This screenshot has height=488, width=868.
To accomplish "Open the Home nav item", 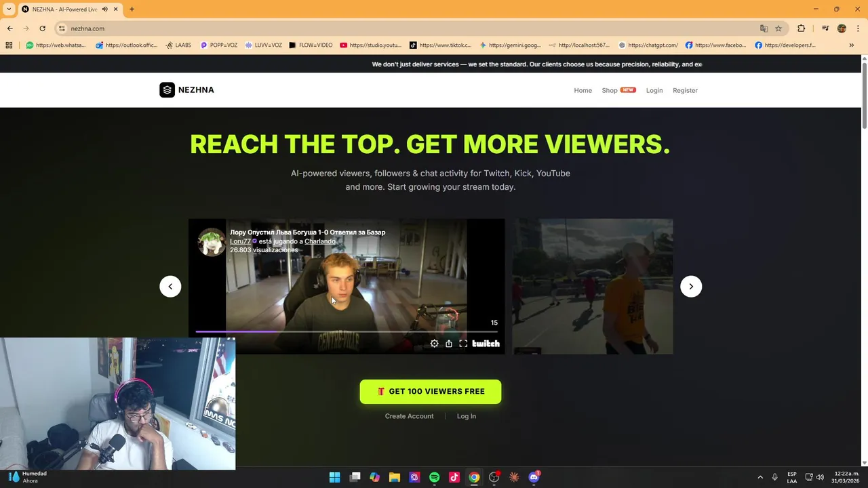I will 583,90.
